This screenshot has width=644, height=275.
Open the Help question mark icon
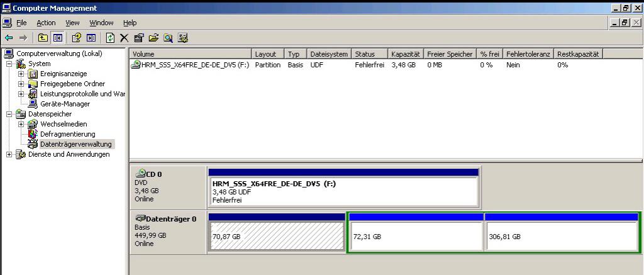coord(76,38)
